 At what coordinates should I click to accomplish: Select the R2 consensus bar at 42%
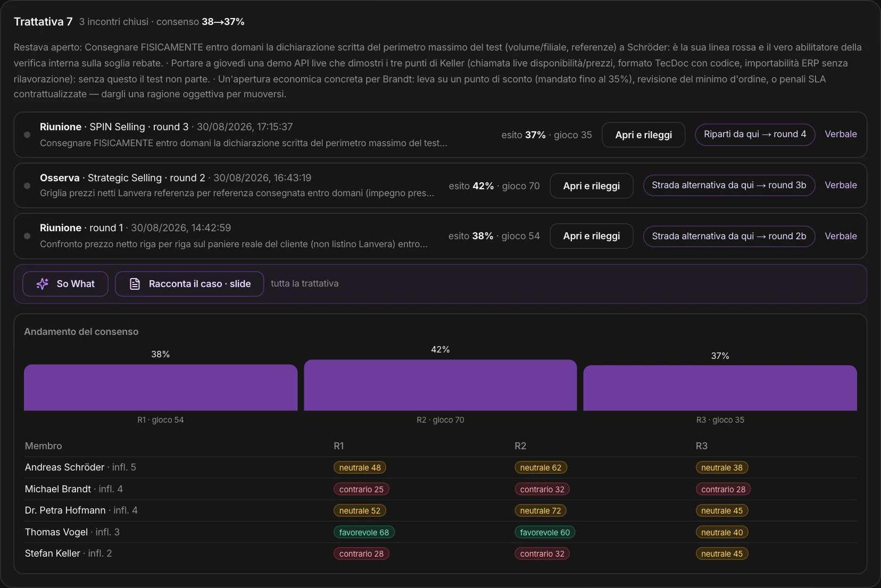pyautogui.click(x=440, y=385)
